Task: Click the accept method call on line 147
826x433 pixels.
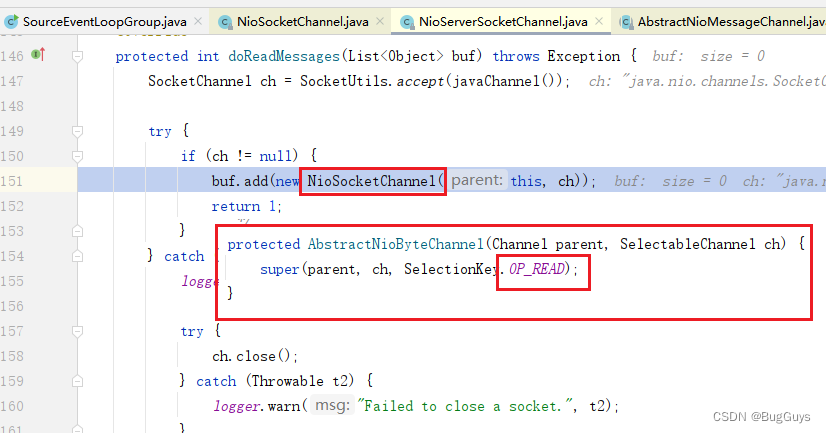Action: 420,82
